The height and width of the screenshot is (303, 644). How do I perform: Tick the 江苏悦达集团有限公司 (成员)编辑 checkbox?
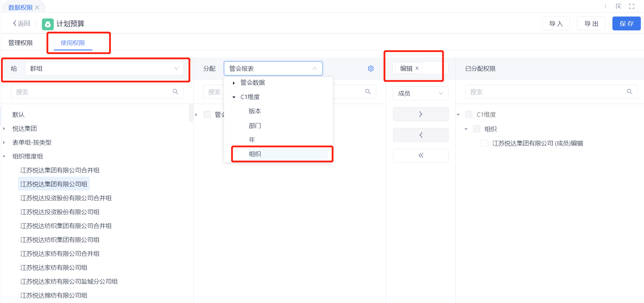484,143
